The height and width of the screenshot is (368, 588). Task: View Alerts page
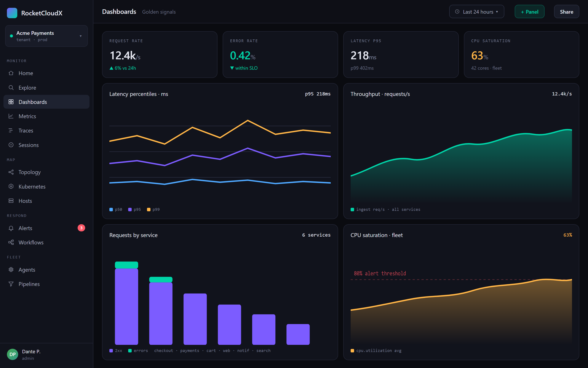tap(46, 228)
